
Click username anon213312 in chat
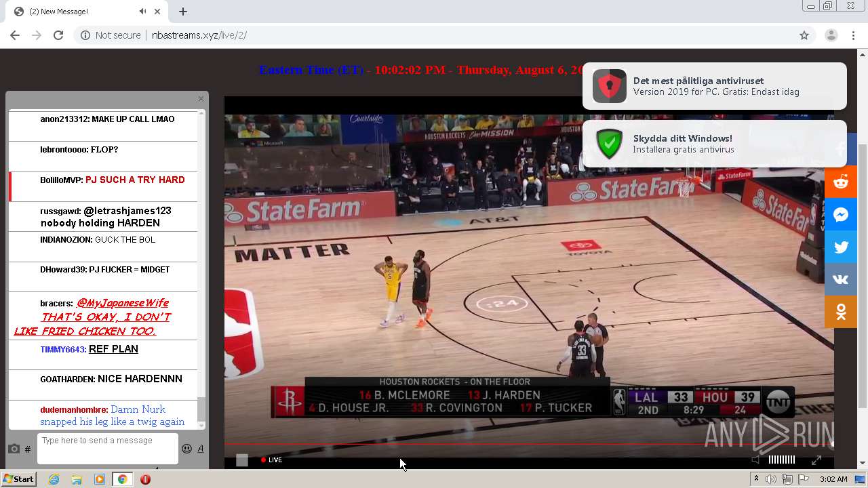(x=64, y=119)
